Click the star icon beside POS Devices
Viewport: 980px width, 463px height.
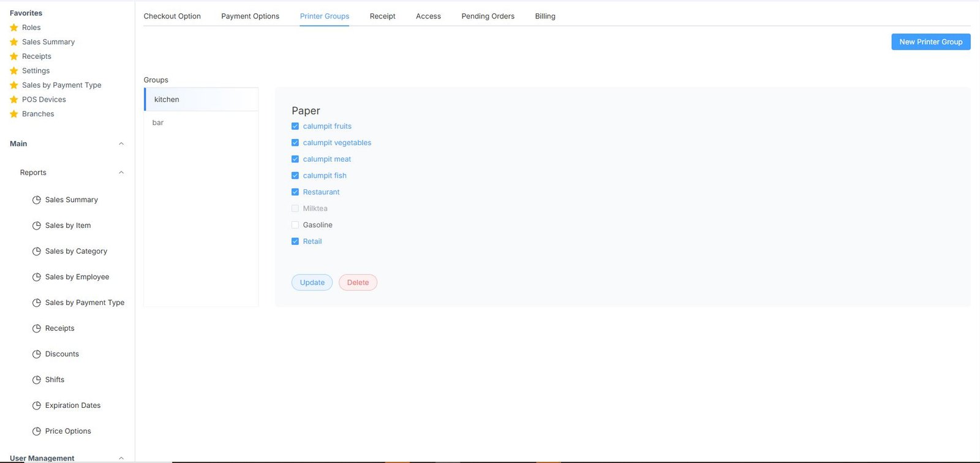click(x=14, y=99)
